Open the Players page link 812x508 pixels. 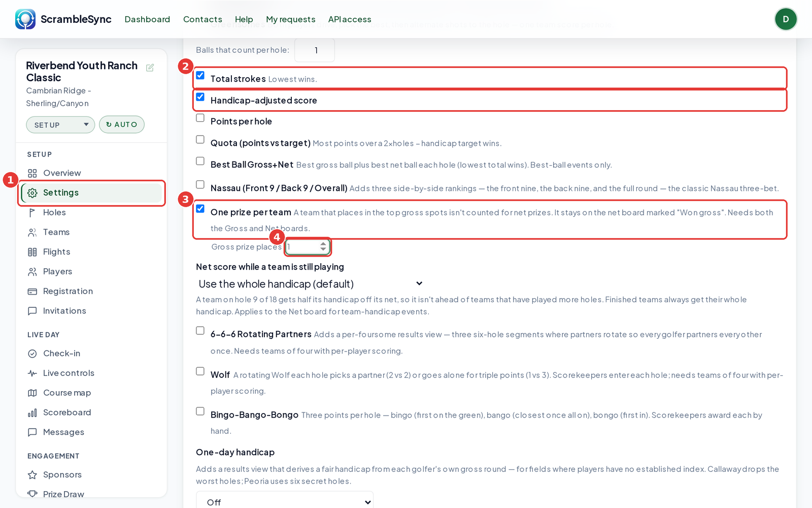(58, 272)
